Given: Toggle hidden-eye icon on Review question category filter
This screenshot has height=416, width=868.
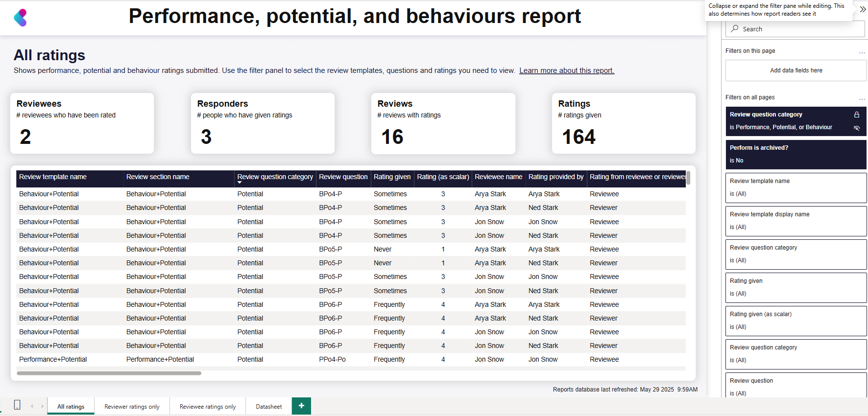Looking at the screenshot, I should 857,128.
